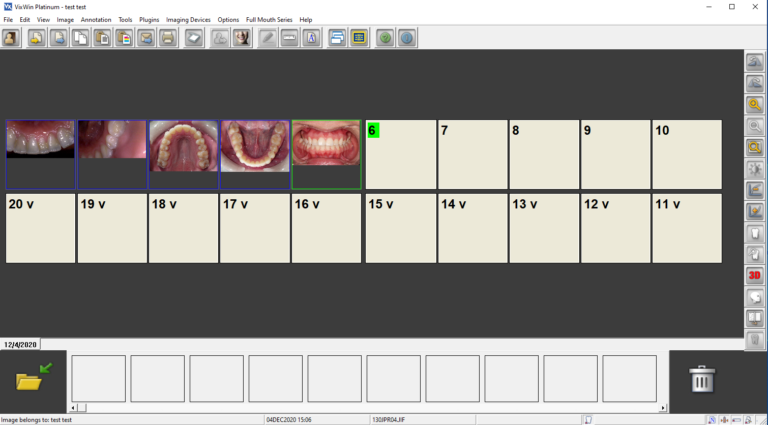Click the blue information about icon
The image size is (768, 425).
point(407,38)
